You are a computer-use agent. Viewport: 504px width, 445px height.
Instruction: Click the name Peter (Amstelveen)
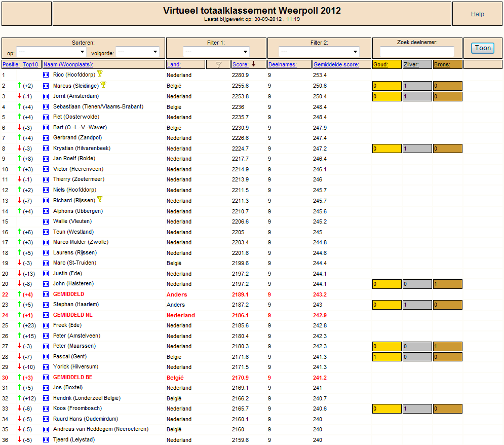coord(76,336)
